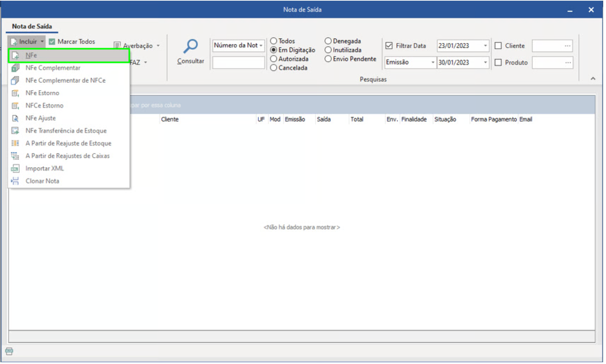Image resolution: width=606 pixels, height=364 pixels.
Task: Click the Importar XML icon
Action: point(15,169)
